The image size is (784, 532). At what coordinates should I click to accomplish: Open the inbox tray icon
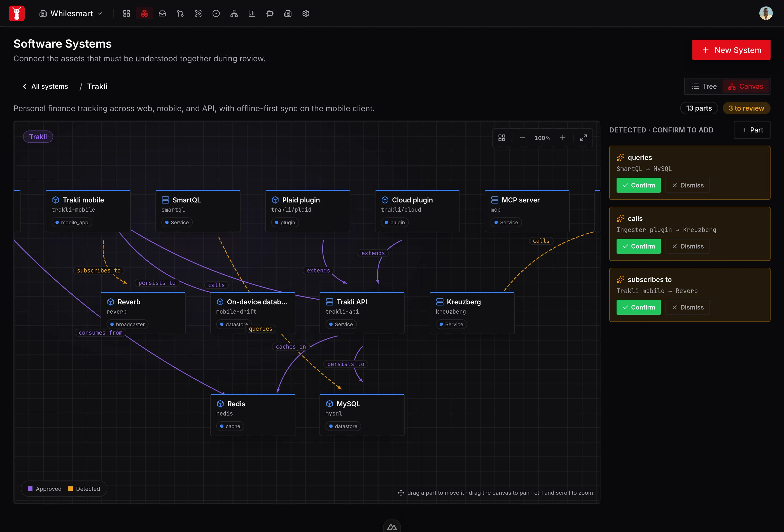coord(162,13)
